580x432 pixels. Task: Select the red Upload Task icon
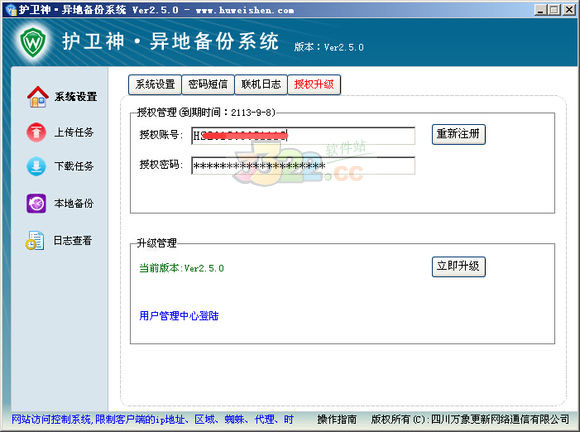click(36, 132)
